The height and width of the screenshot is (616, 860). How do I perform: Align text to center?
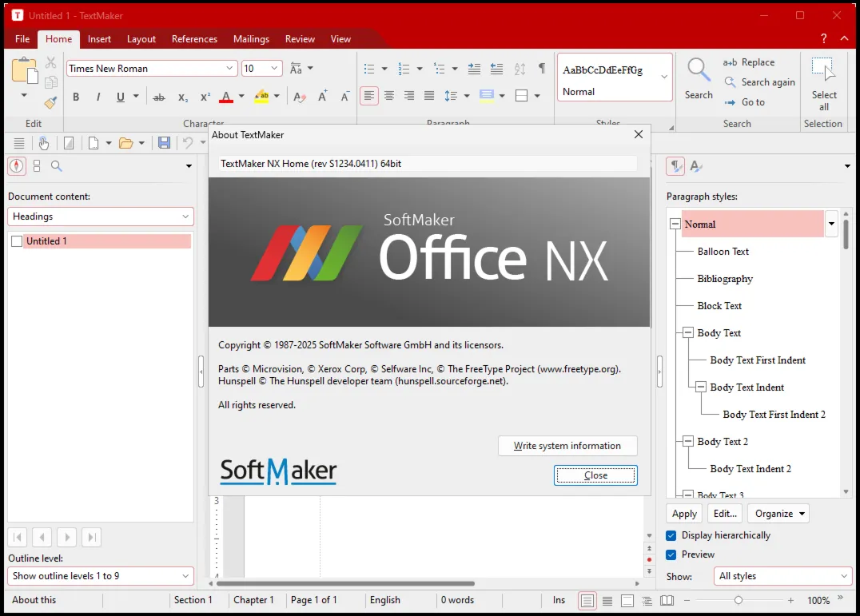pyautogui.click(x=389, y=96)
